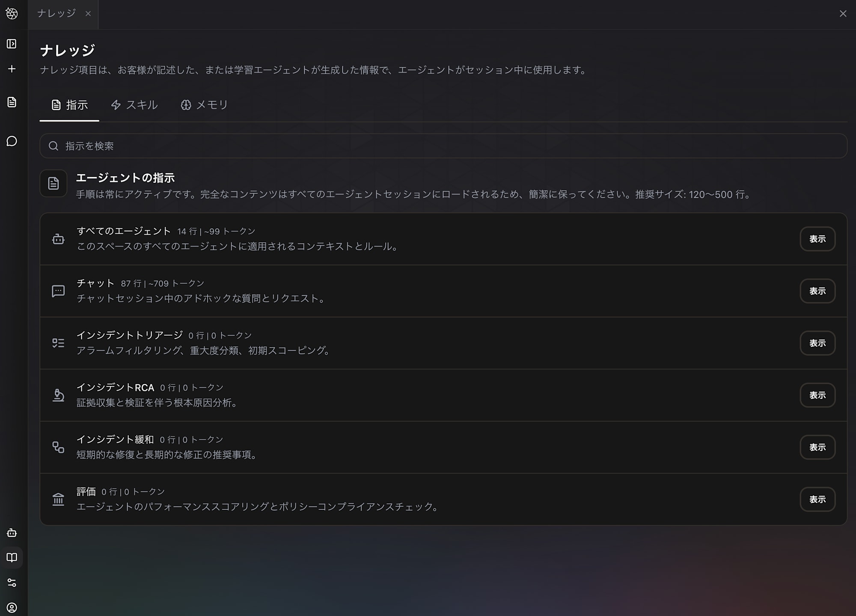Switch to the メモリ tab
Screen dimensions: 856x616
pyautogui.click(x=204, y=105)
